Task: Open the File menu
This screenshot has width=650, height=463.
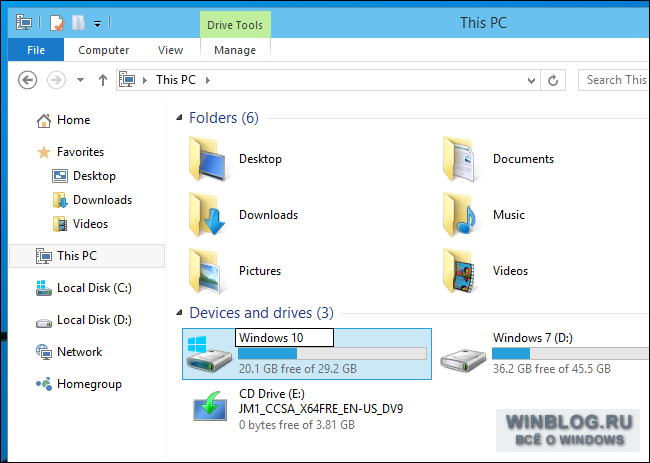Action: click(x=36, y=50)
